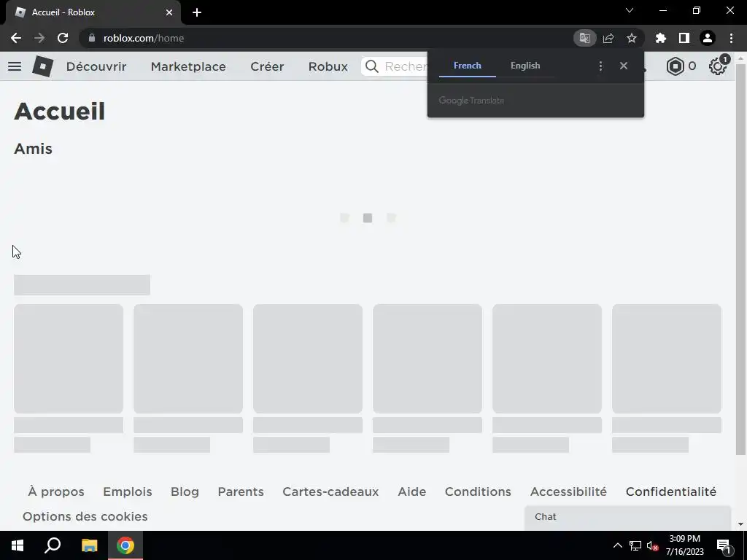Screen dimensions: 747x560
Task: Open the Robux balance icon
Action: (675, 66)
